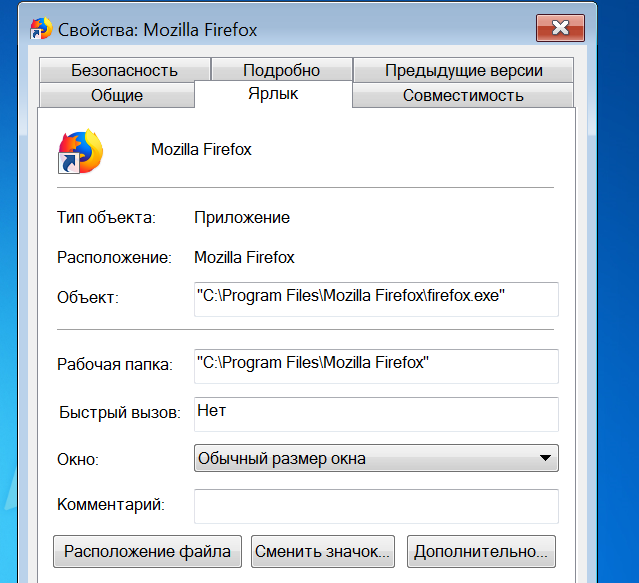This screenshot has width=639, height=583.
Task: Click the empty Комментарий field
Action: click(x=375, y=505)
